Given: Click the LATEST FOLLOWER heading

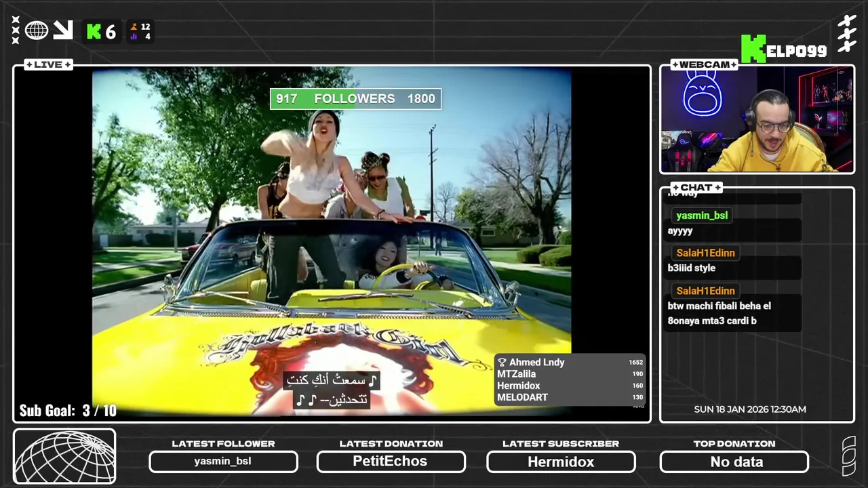Looking at the screenshot, I should [223, 444].
